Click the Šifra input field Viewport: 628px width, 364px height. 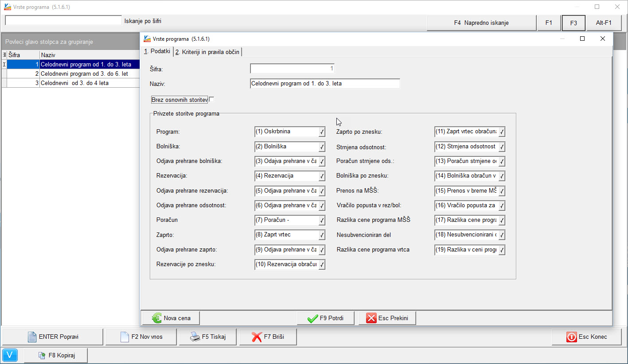tap(292, 69)
